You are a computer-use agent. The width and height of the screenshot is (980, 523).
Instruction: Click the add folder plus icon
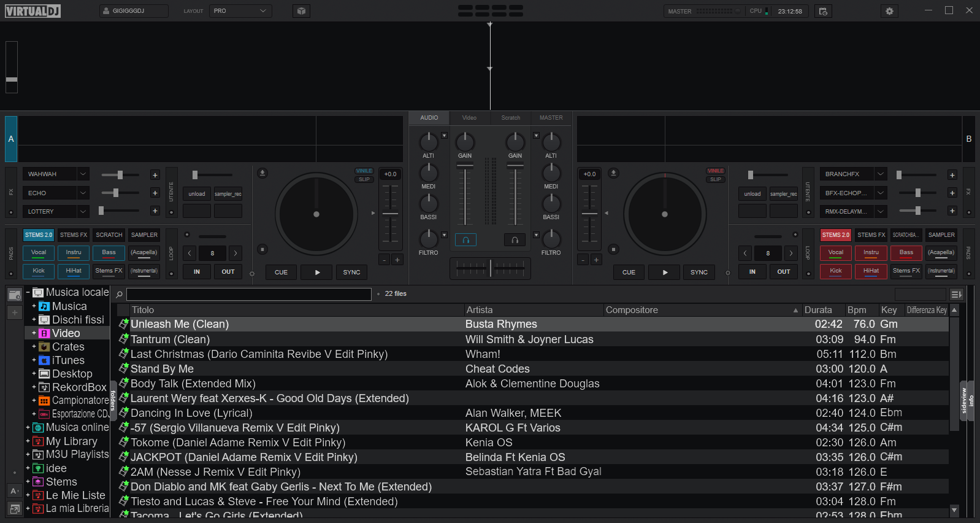[15, 312]
